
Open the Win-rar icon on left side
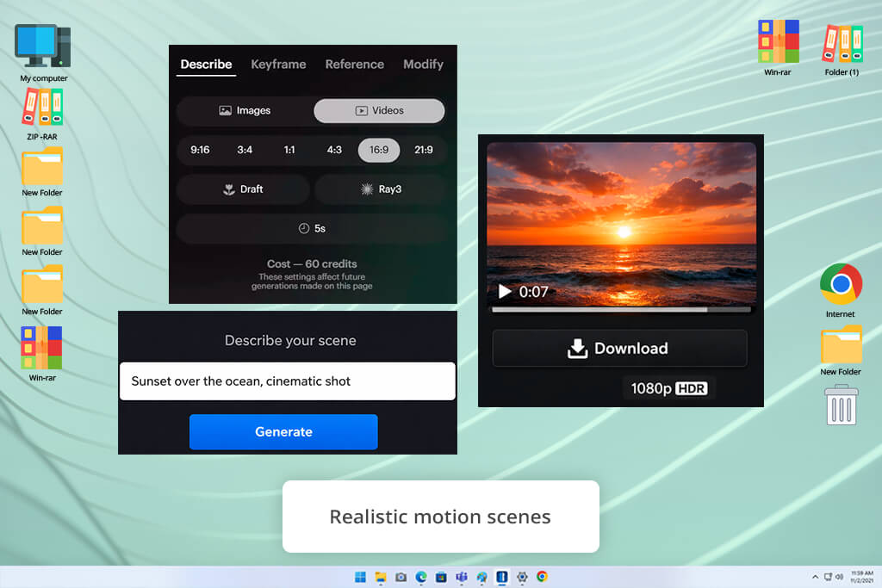click(x=42, y=354)
